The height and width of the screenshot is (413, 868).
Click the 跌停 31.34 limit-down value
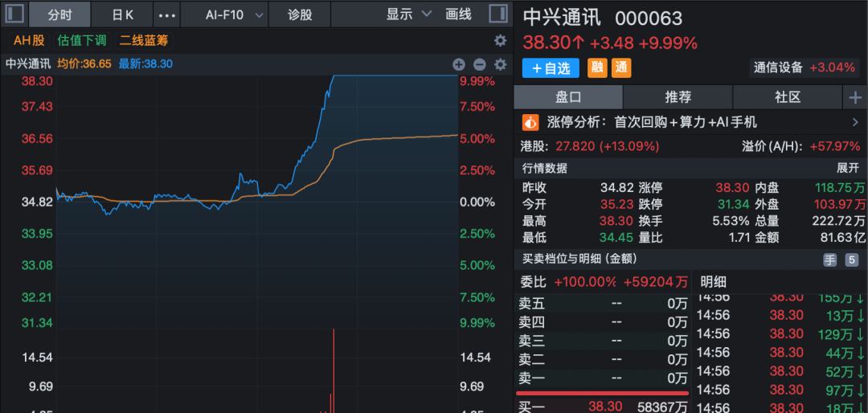tap(732, 204)
